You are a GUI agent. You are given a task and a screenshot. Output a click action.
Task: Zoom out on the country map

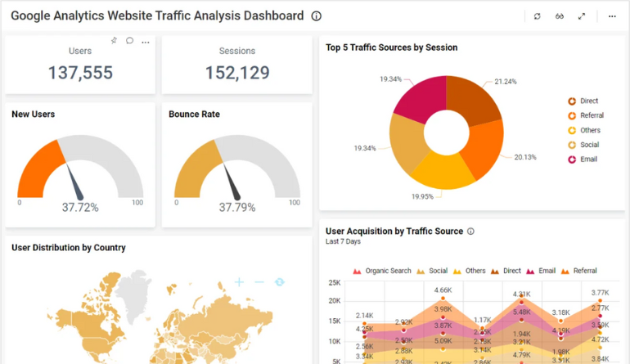pyautogui.click(x=259, y=282)
